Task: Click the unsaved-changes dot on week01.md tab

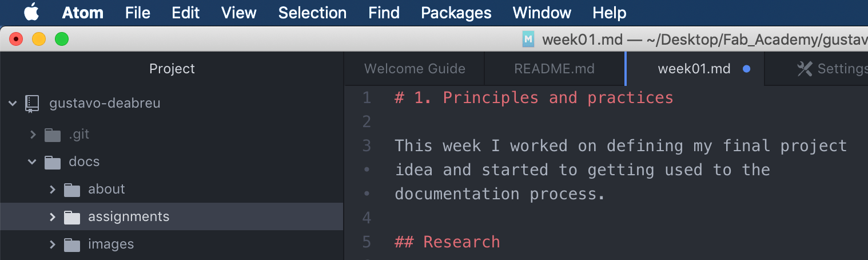Action: [746, 69]
